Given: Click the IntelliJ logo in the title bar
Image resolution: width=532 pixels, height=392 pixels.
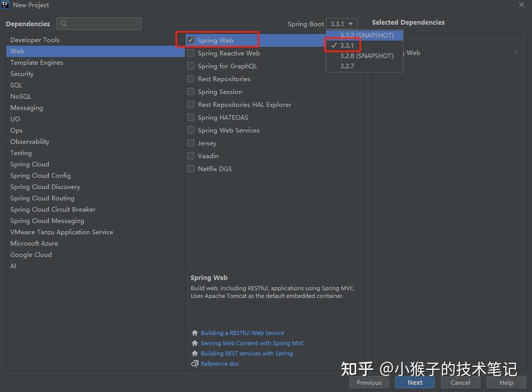Looking at the screenshot, I should tap(6, 5).
